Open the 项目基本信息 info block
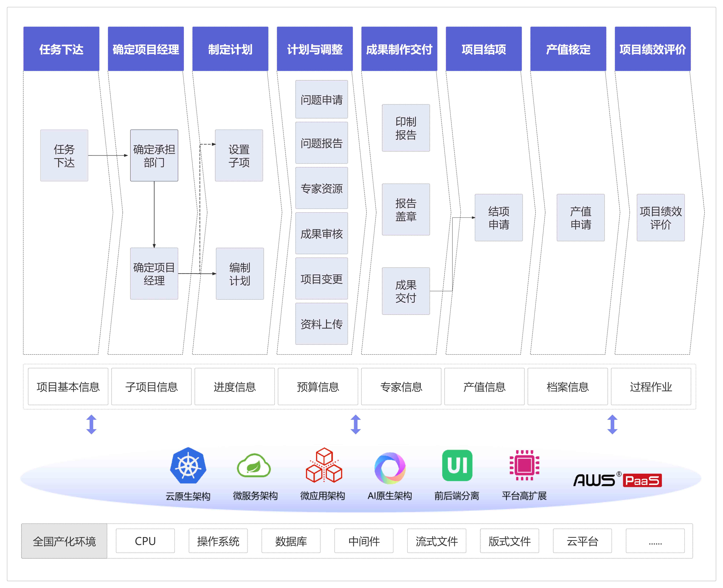Screen dimensions: 723x588 pyautogui.click(x=68, y=386)
